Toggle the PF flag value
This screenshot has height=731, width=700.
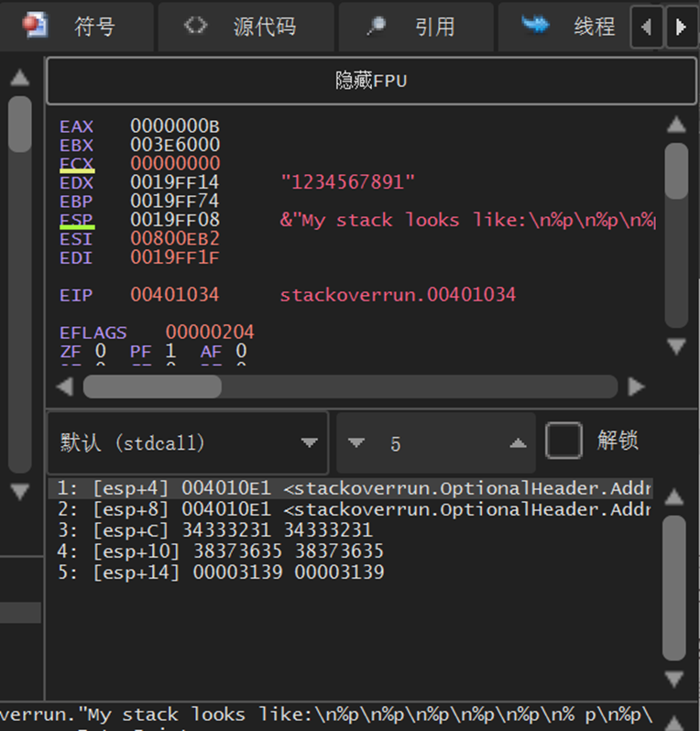(170, 351)
